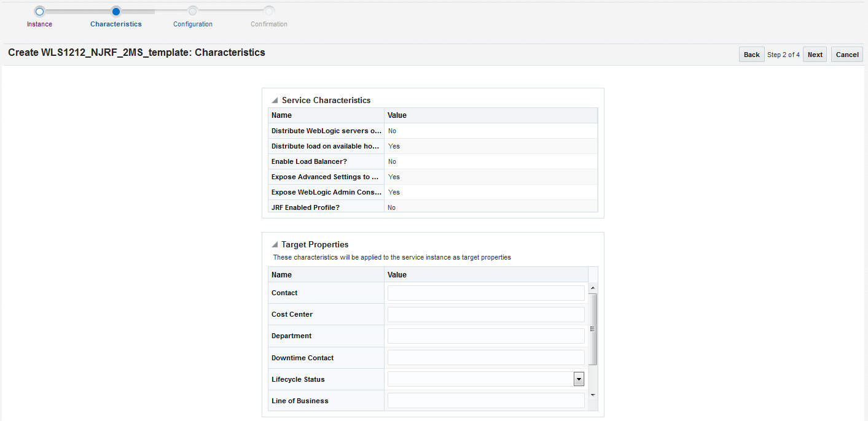Cancel the template creation
Viewport: 868px width, 421px height.
point(847,55)
